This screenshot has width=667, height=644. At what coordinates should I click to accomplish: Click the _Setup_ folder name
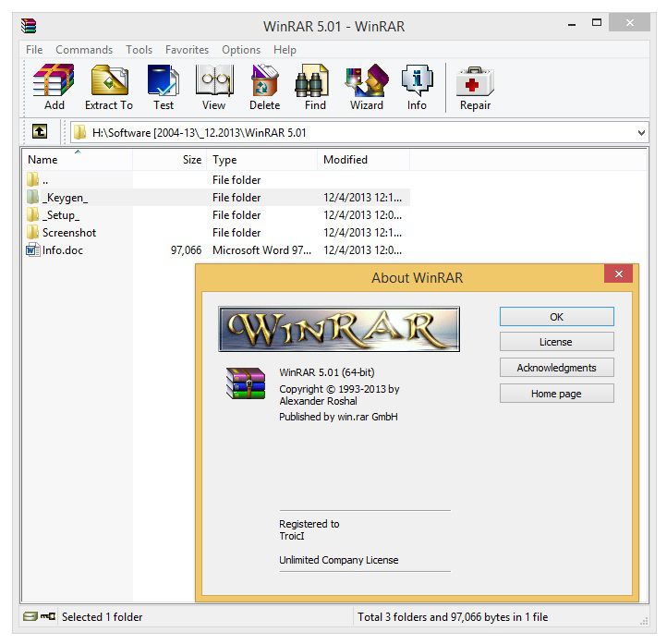coord(61,215)
